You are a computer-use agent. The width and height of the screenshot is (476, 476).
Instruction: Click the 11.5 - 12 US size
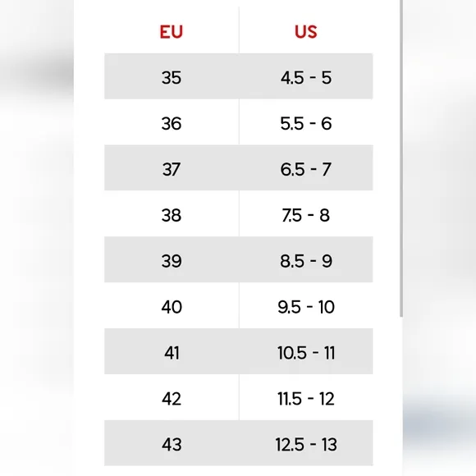tap(306, 399)
